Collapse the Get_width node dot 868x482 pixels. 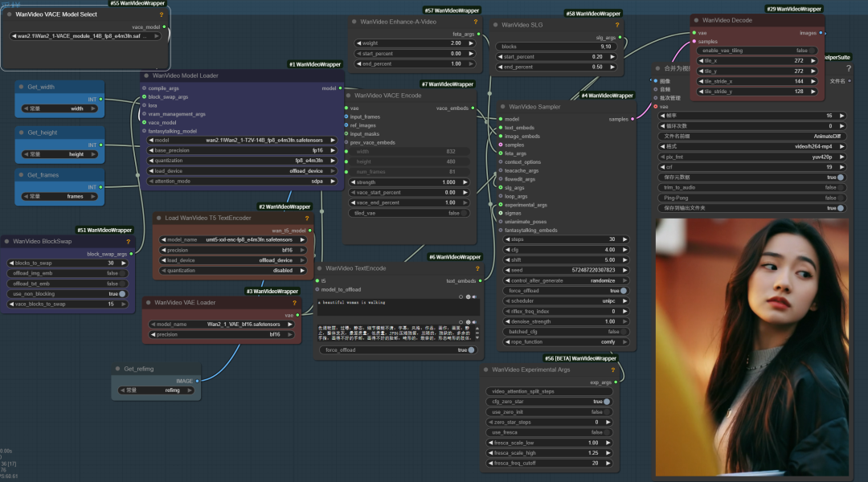[x=21, y=87]
